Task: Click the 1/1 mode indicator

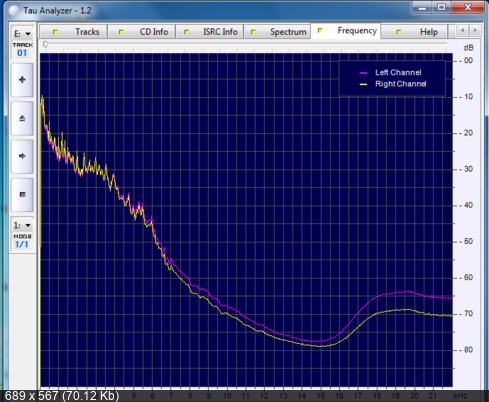Action: coord(22,244)
